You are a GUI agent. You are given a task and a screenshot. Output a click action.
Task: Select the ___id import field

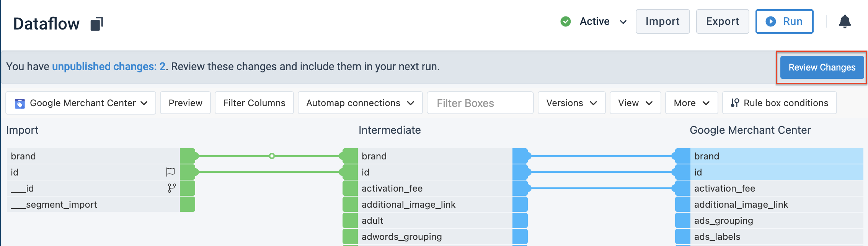pos(93,188)
